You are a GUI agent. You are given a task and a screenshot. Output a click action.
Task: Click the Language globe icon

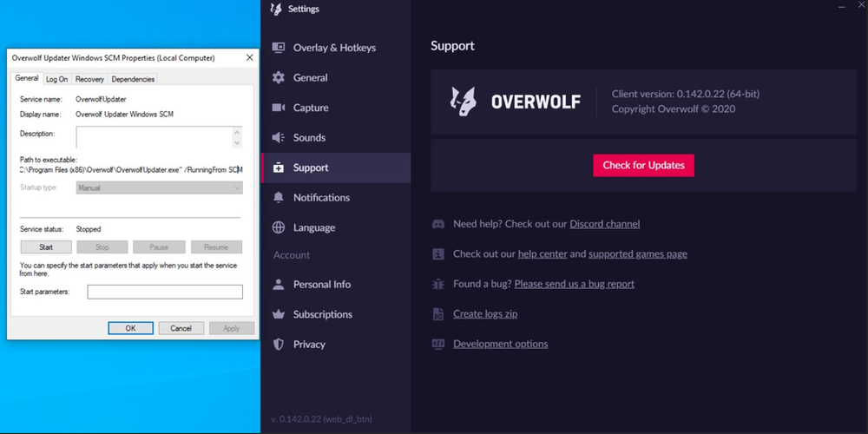click(279, 227)
